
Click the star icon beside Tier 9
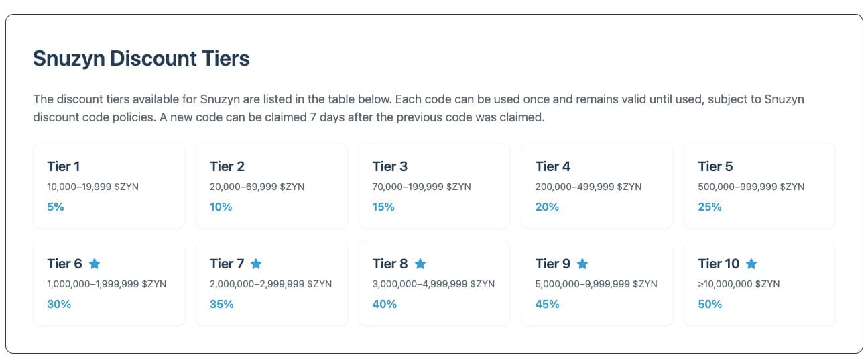(582, 264)
